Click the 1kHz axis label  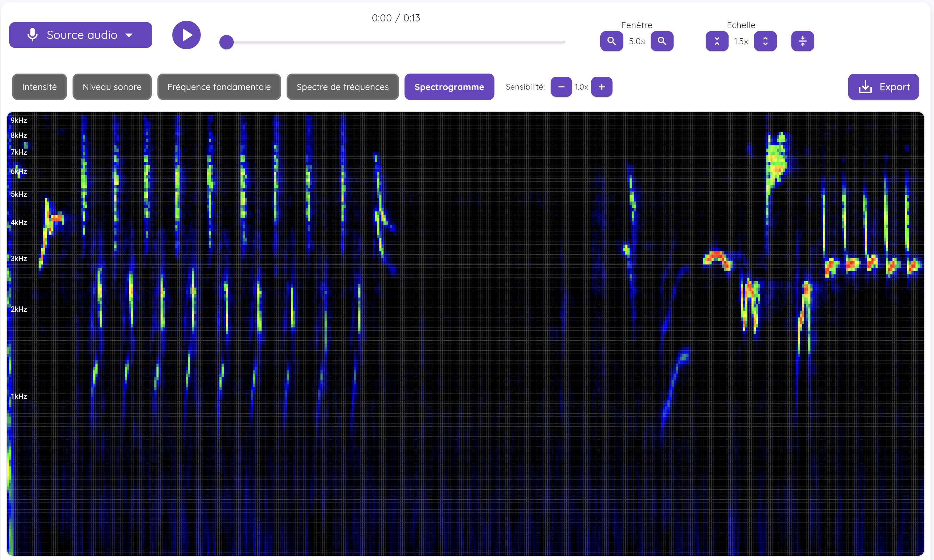point(19,396)
